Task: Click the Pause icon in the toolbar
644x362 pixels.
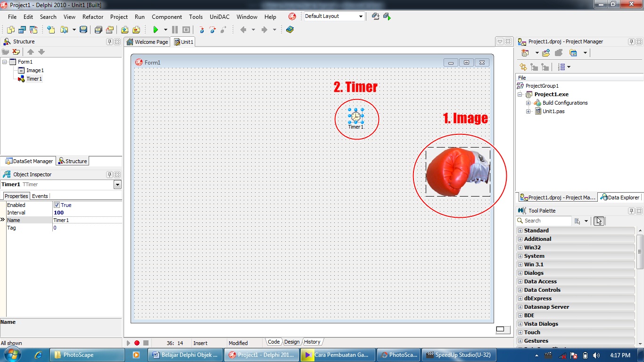Action: [175, 30]
